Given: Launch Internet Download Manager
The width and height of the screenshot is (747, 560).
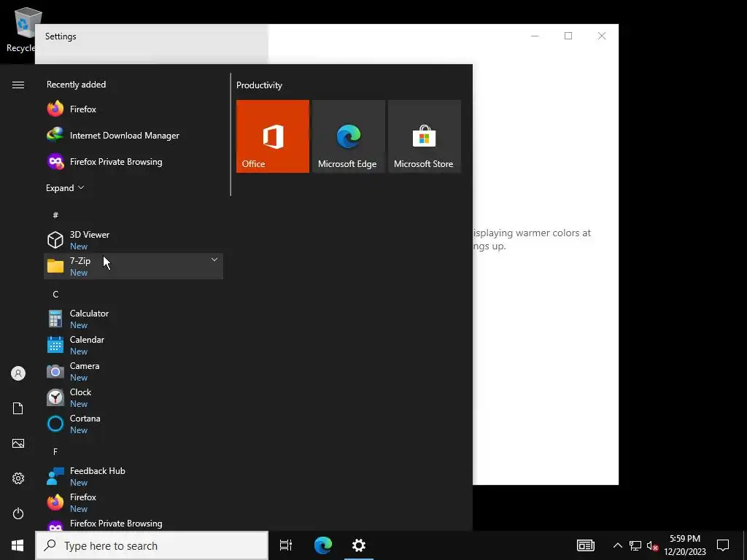Looking at the screenshot, I should point(133,135).
